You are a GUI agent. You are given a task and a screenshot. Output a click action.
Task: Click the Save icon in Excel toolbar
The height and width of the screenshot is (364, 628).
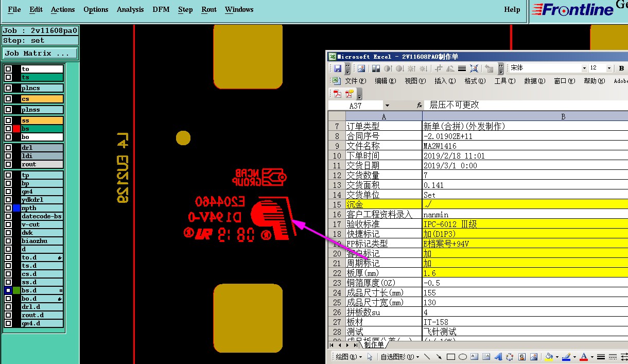337,68
